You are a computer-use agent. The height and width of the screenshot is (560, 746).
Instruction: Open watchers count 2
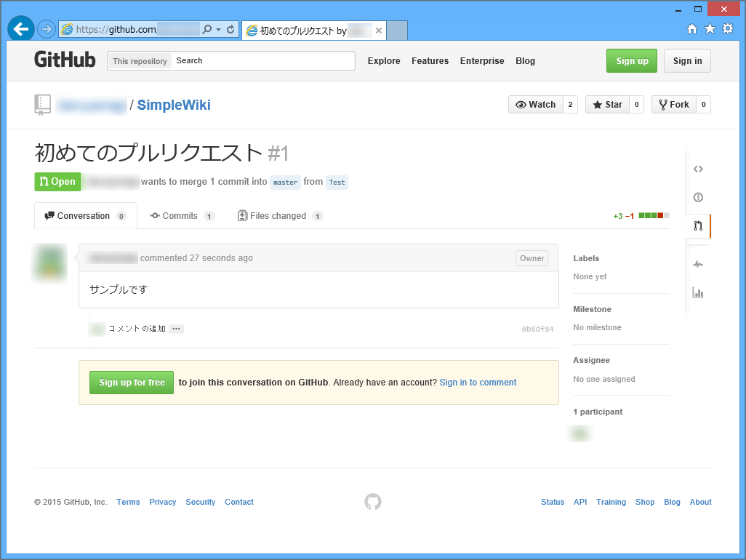[x=570, y=105]
